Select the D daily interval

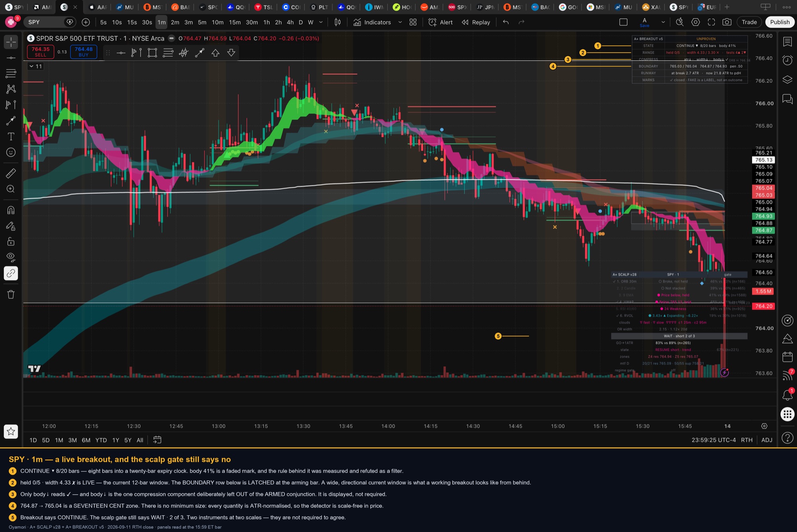(x=301, y=22)
